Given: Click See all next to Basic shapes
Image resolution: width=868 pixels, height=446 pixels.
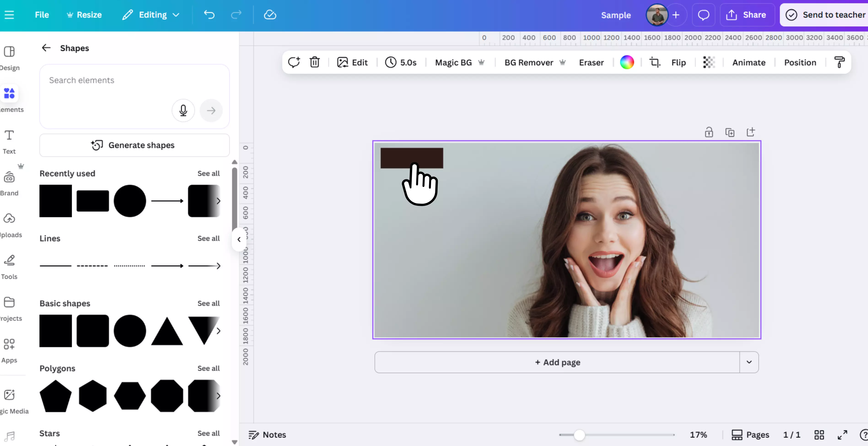Looking at the screenshot, I should click(x=208, y=303).
